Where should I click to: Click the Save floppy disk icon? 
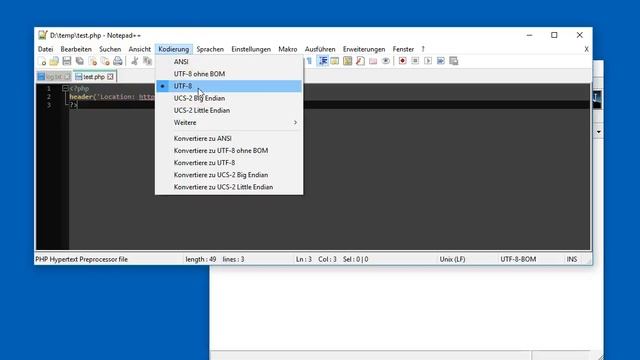click(x=67, y=61)
